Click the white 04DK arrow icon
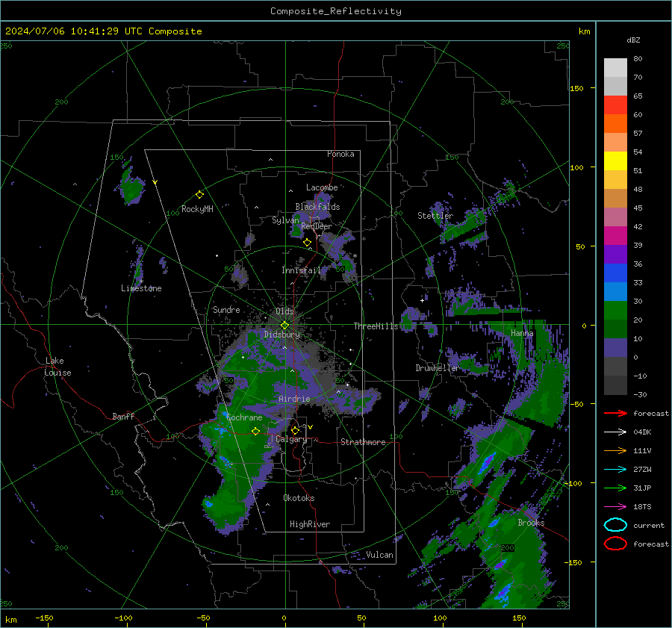 click(615, 432)
